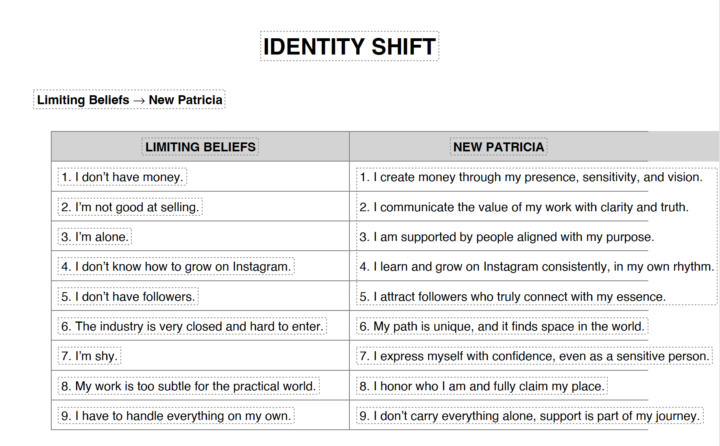Click the LIMITING BELIEFS column header
The width and height of the screenshot is (720, 446).
[201, 147]
